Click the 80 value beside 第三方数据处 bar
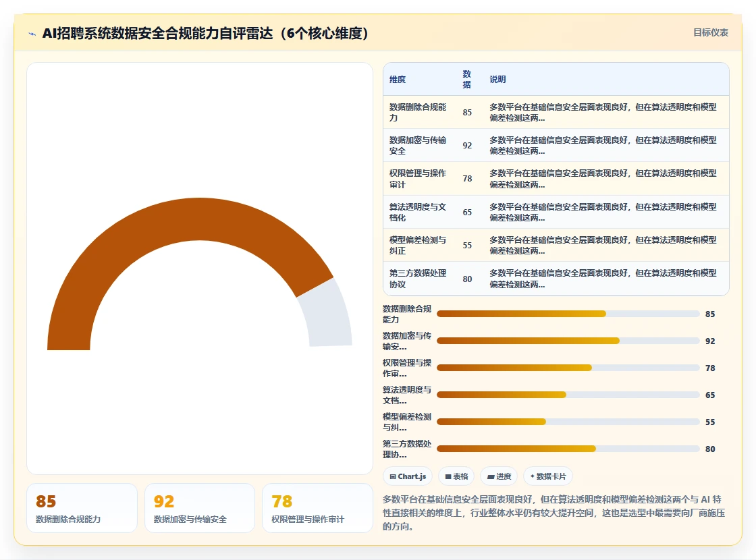The height and width of the screenshot is (560, 756). [x=710, y=449]
